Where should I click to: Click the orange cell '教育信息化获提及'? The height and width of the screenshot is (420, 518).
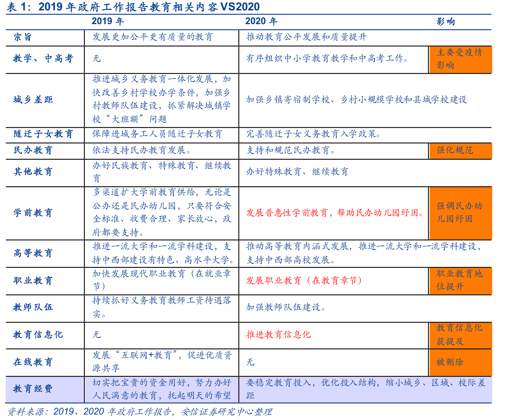pos(460,335)
